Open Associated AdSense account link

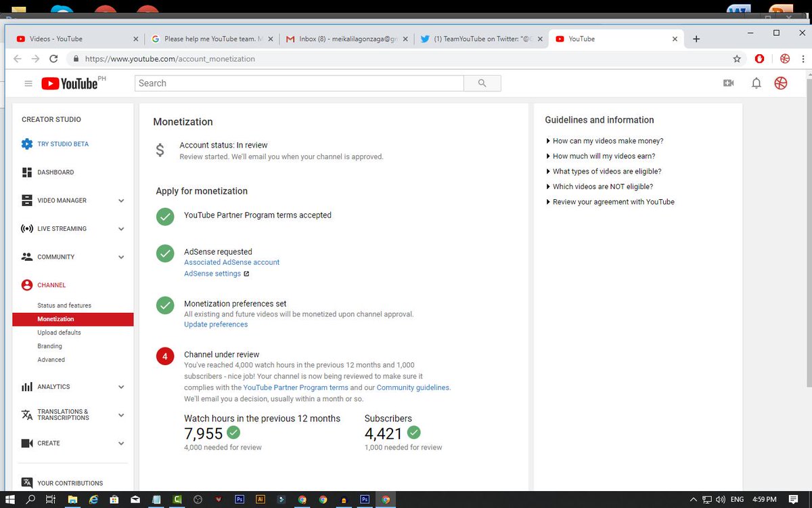(x=231, y=262)
